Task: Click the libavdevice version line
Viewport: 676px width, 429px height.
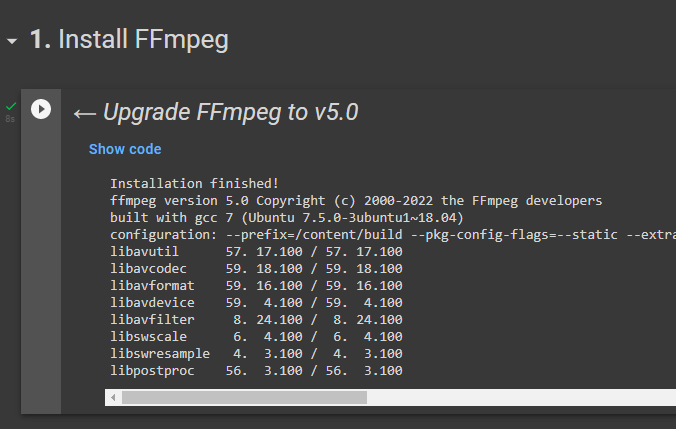Action: [x=256, y=302]
